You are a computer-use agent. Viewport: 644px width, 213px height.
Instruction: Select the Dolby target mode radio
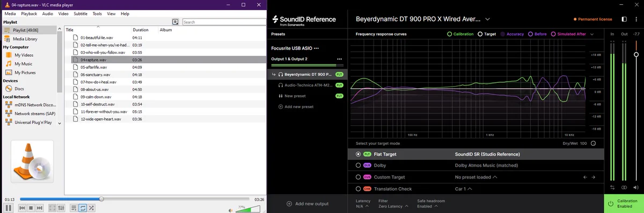click(x=358, y=166)
